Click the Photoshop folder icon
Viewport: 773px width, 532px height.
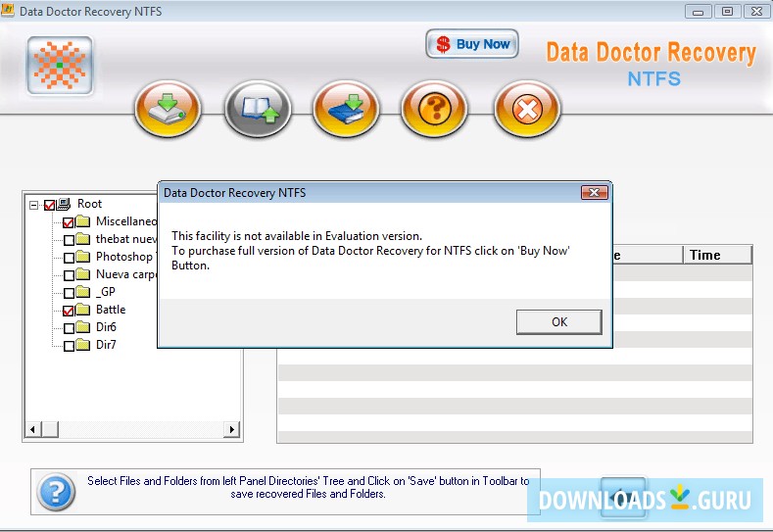click(x=83, y=257)
